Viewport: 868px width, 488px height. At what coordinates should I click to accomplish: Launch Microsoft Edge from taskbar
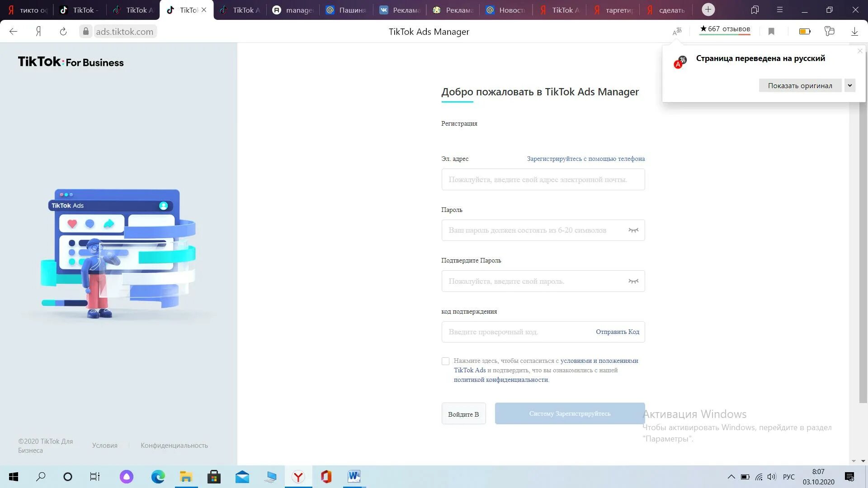click(x=158, y=477)
